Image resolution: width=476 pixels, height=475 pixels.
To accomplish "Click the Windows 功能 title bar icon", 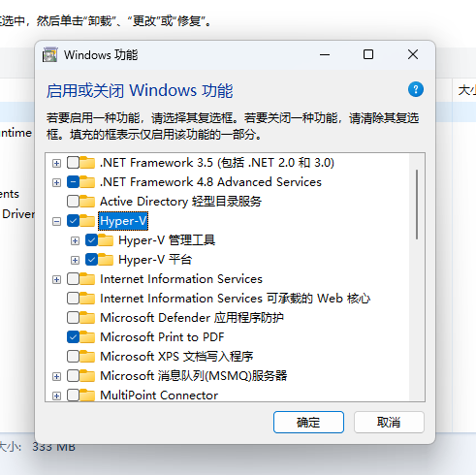I will [x=49, y=55].
